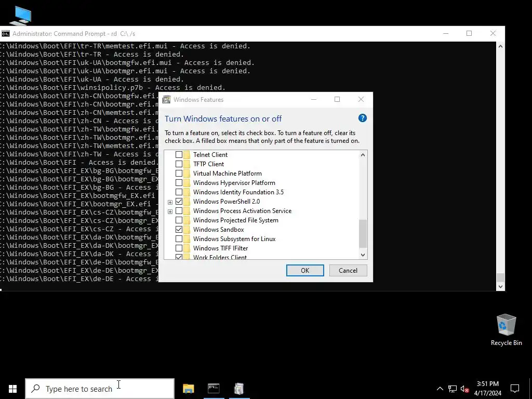The image size is (532, 399).
Task: Click the Virtual Machine Platform folder icon
Action: click(x=187, y=174)
